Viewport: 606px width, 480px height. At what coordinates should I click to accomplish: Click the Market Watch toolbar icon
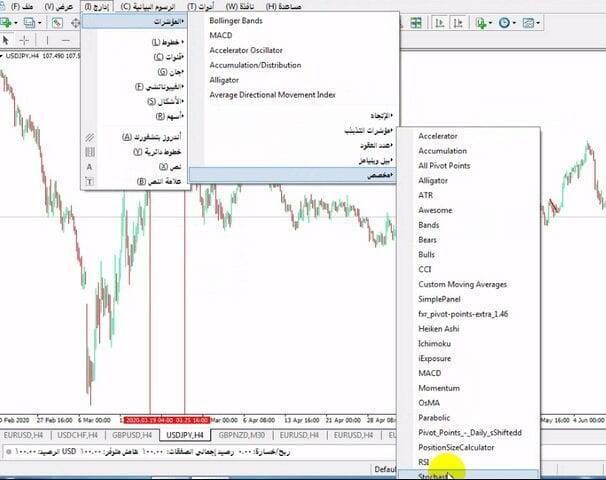pos(57,23)
